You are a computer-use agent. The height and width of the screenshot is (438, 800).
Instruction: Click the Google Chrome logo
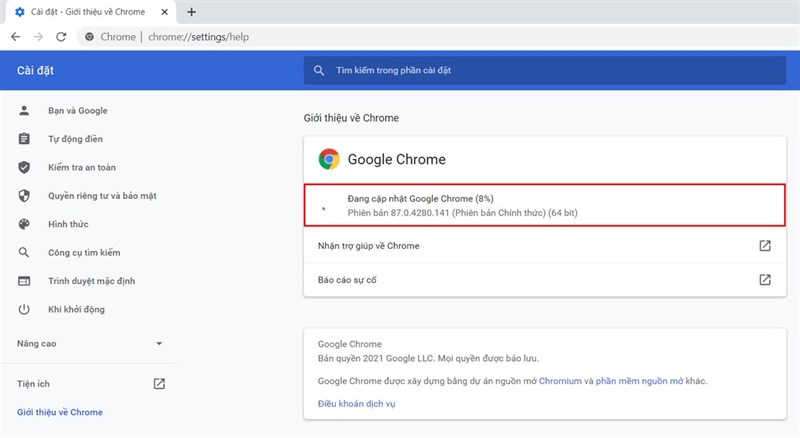pos(329,159)
